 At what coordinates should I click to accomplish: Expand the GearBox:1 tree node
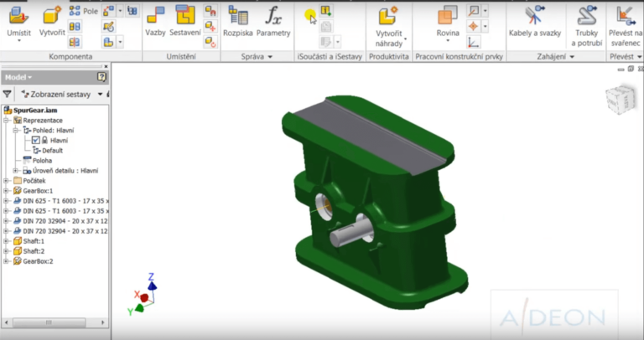[6, 191]
